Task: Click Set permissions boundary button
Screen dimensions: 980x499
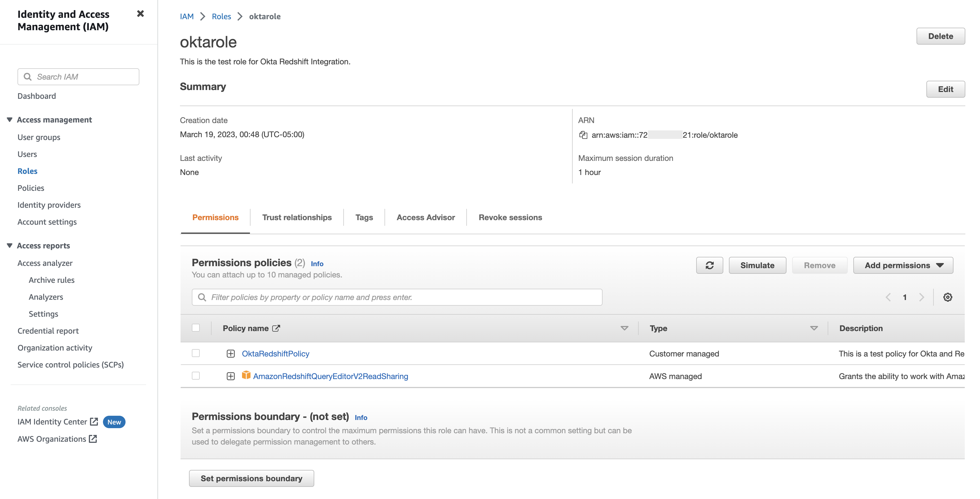Action: click(251, 478)
